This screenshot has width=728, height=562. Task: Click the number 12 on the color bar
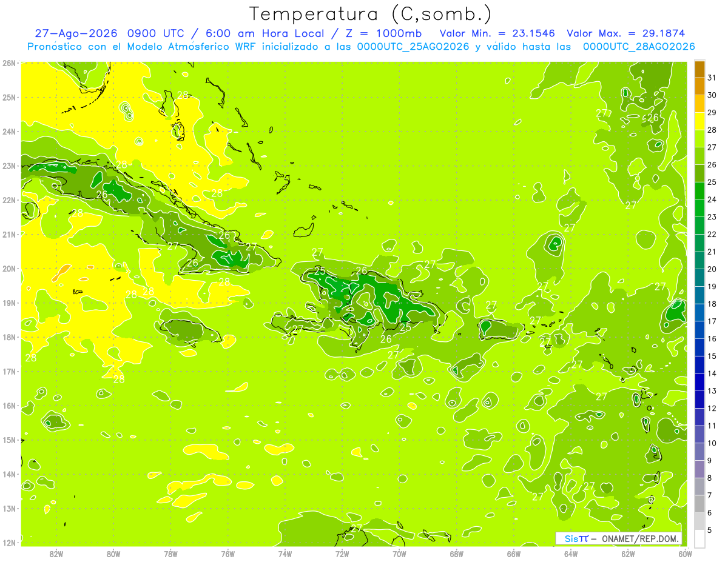click(712, 408)
